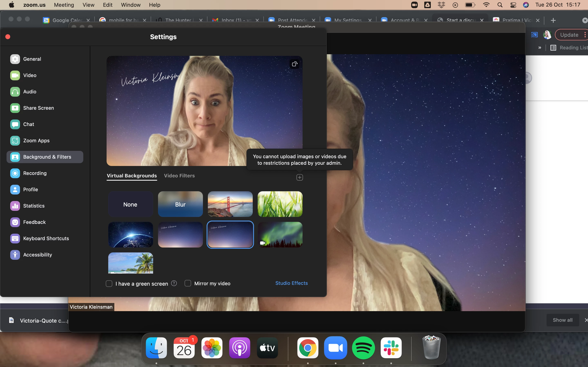
Task: Click the add background plus icon
Action: tap(300, 177)
